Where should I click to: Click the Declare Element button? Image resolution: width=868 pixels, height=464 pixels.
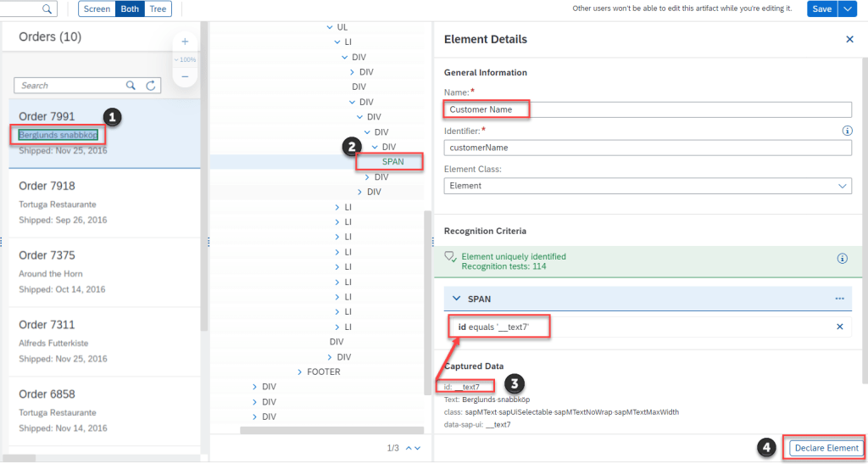826,448
